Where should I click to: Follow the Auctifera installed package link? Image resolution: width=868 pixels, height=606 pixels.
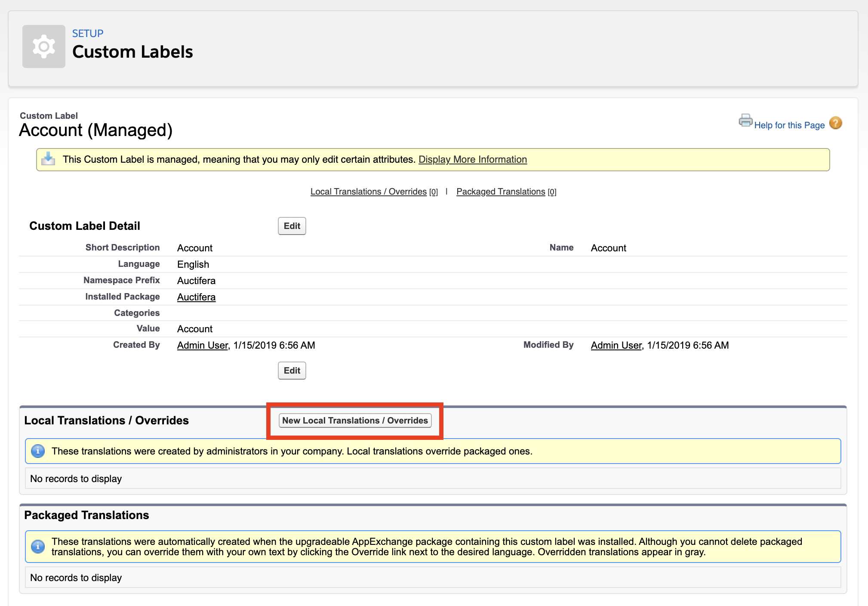click(196, 297)
